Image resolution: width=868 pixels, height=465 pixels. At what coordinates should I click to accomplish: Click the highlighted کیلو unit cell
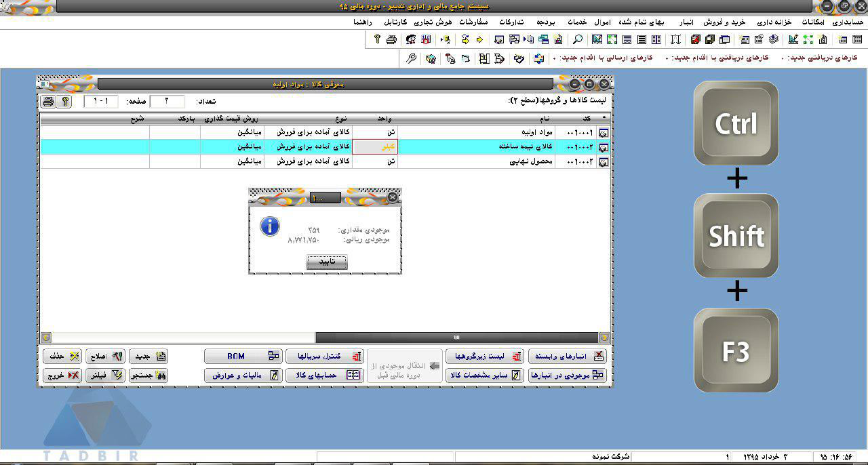click(376, 146)
